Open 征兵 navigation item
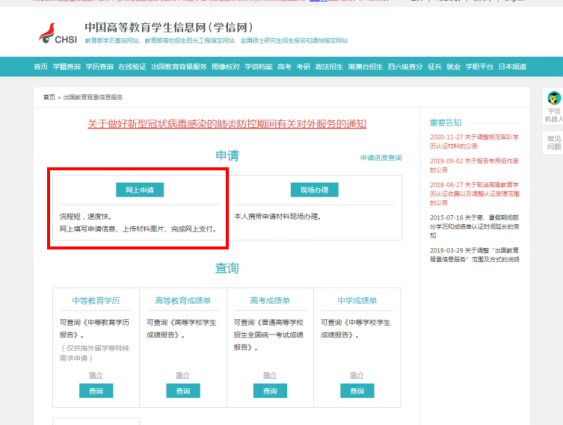The width and height of the screenshot is (563, 425). click(x=434, y=66)
